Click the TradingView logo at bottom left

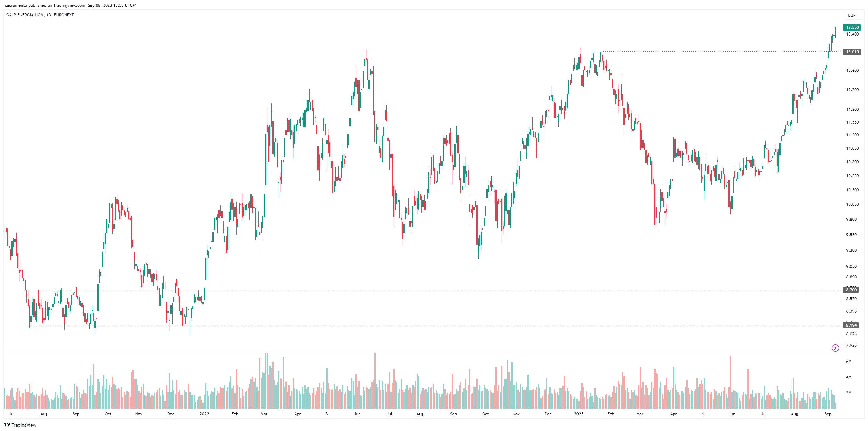coord(7,425)
